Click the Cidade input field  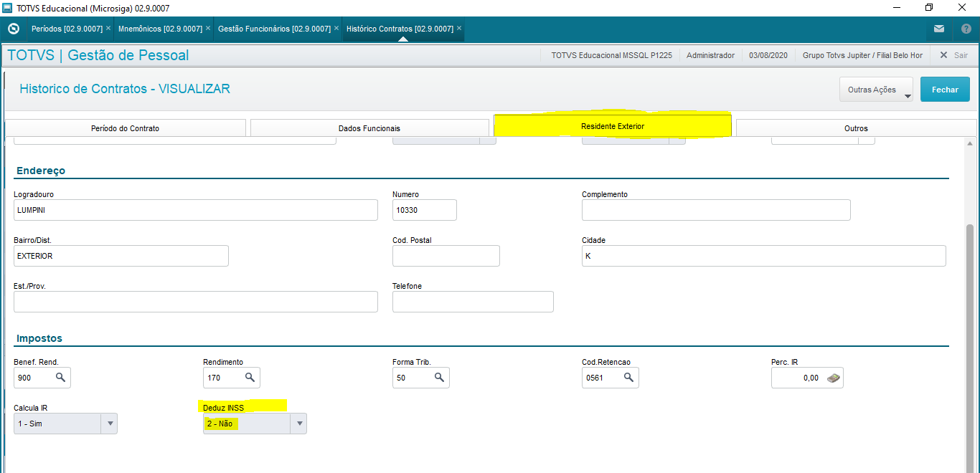[x=764, y=256]
